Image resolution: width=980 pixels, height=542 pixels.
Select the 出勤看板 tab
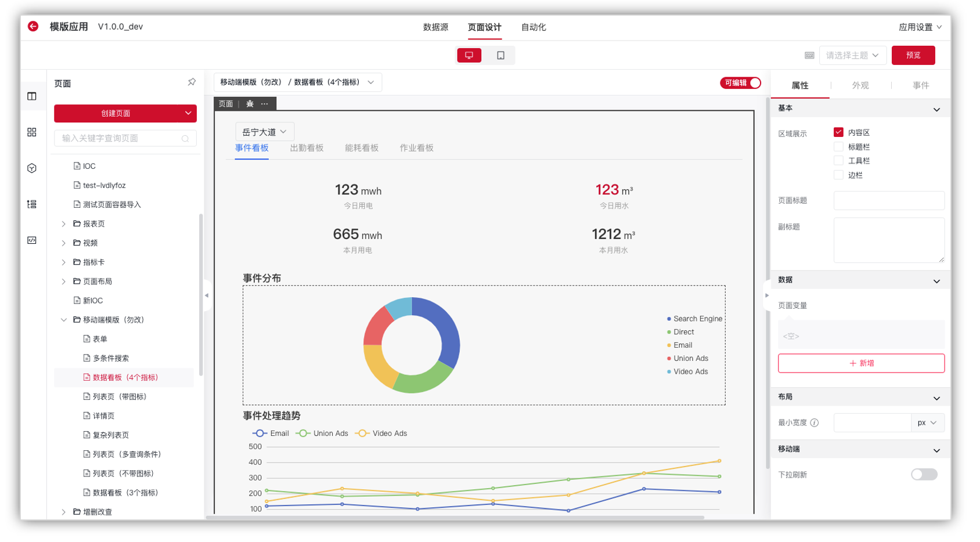click(x=307, y=148)
